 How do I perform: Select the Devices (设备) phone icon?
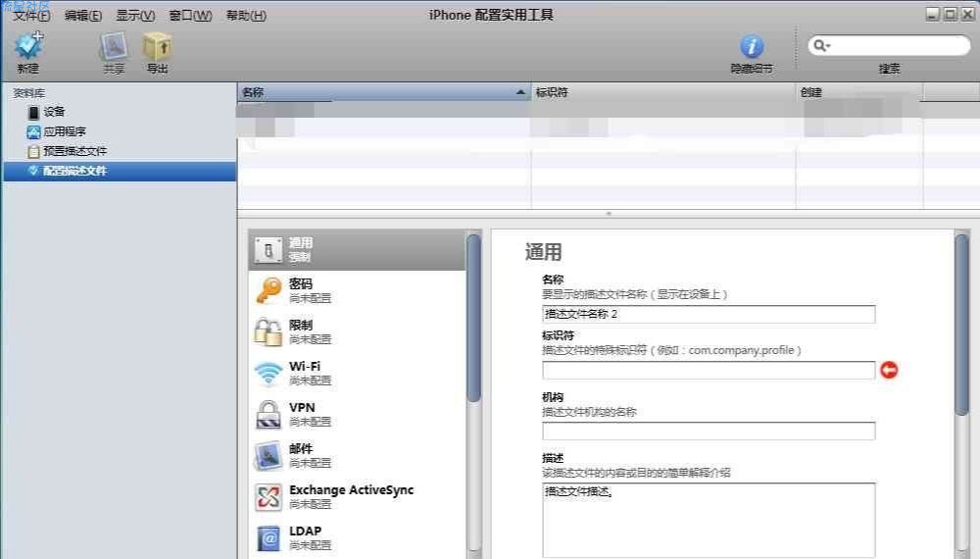click(33, 112)
